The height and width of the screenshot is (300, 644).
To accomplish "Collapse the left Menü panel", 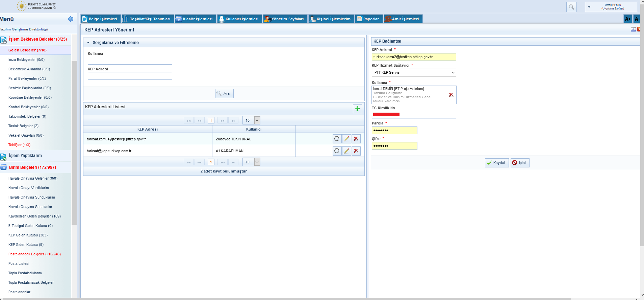I will pyautogui.click(x=71, y=19).
